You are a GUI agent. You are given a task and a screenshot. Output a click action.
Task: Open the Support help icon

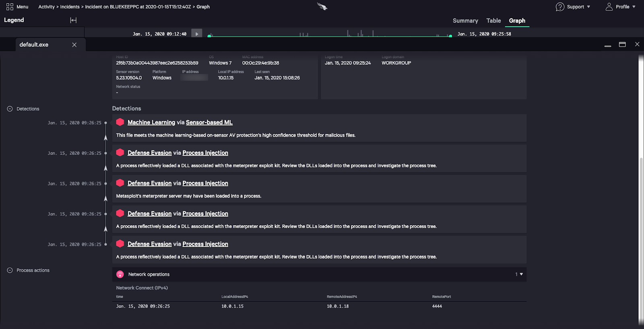click(x=560, y=7)
